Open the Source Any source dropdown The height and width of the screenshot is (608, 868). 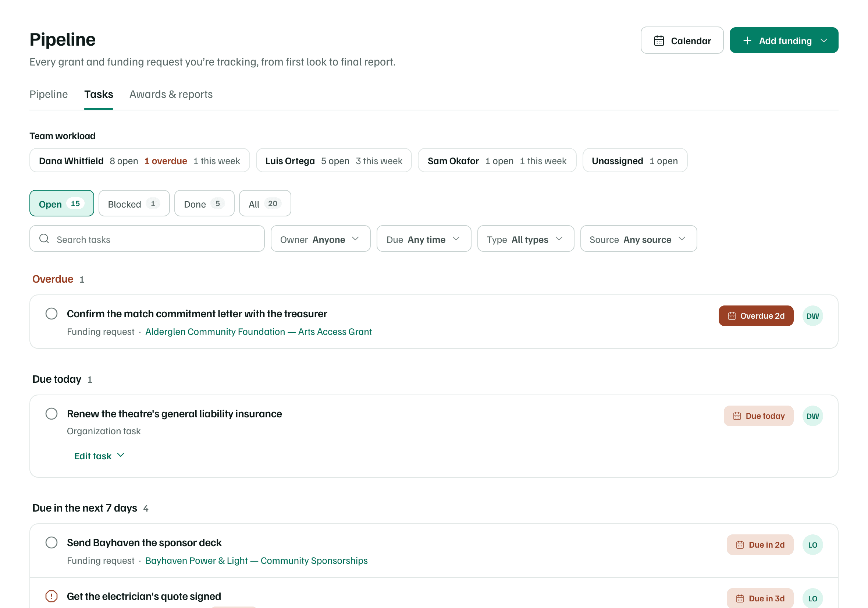point(638,239)
